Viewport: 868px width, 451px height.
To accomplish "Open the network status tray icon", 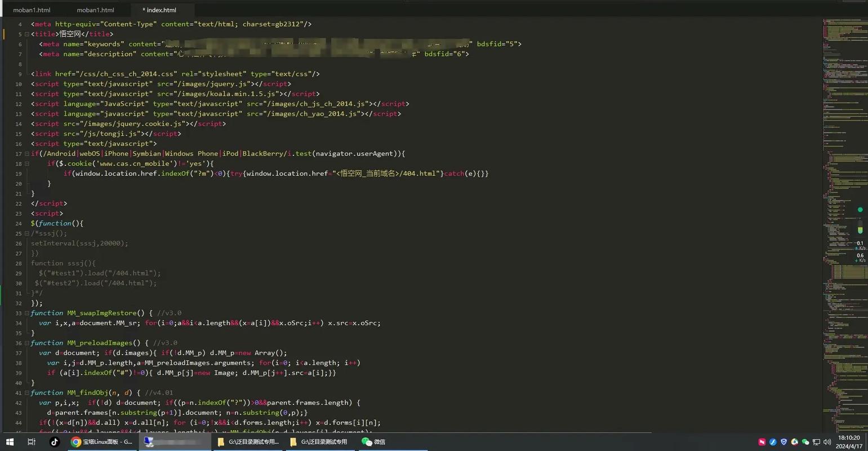I will tap(816, 442).
